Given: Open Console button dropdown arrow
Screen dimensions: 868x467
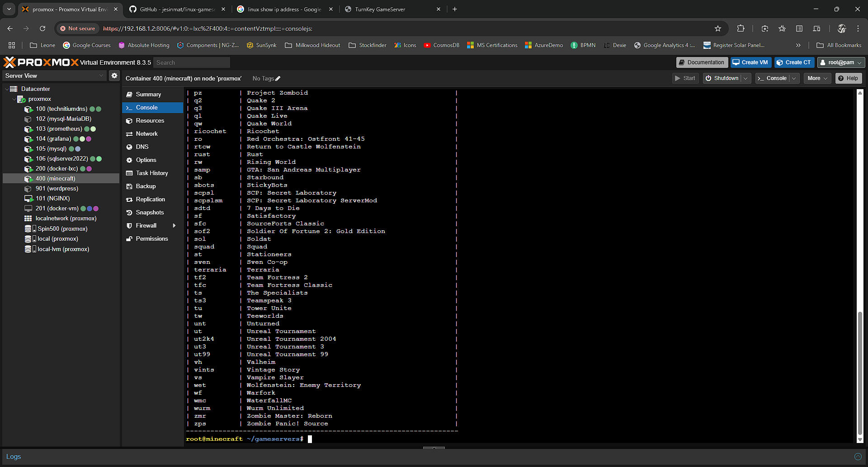Looking at the screenshot, I should [794, 78].
